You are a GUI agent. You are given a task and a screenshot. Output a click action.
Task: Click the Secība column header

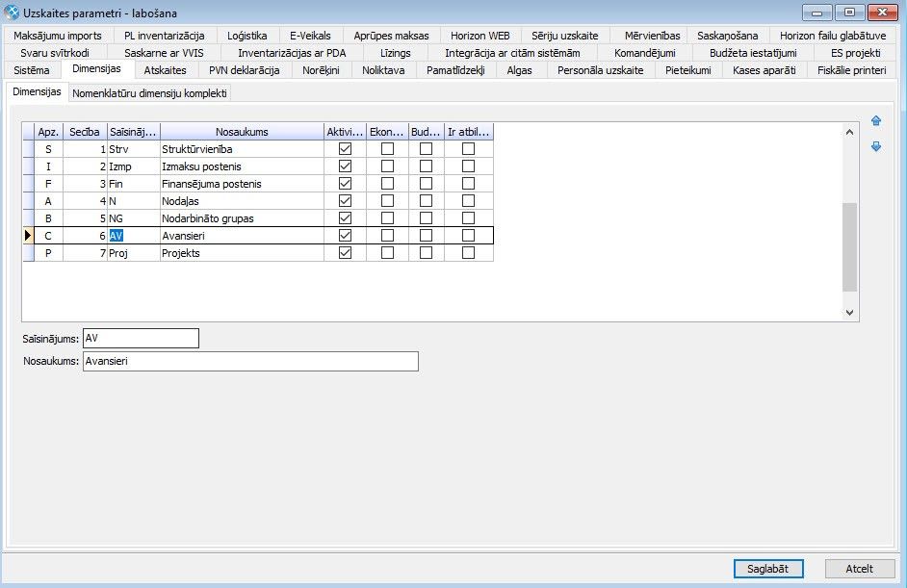[85, 132]
